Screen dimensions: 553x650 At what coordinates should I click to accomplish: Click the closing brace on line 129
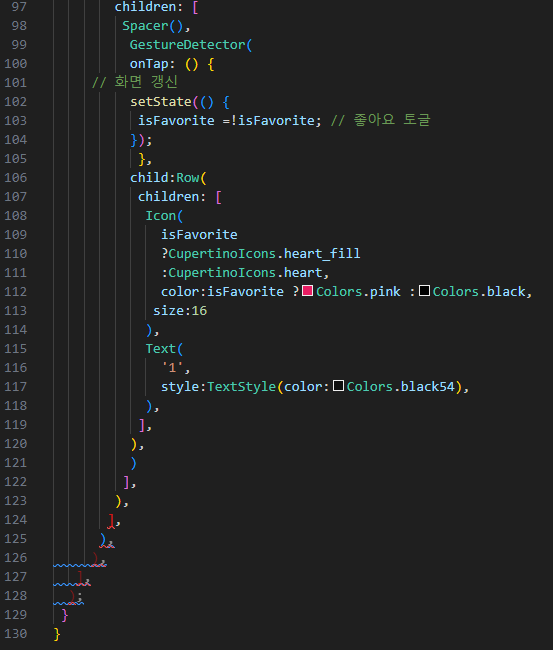pyautogui.click(x=64, y=616)
